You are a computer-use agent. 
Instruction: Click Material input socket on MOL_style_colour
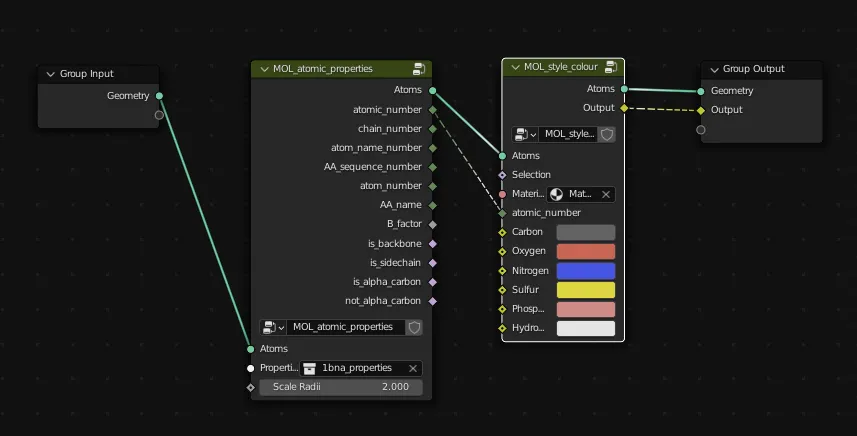pyautogui.click(x=502, y=195)
